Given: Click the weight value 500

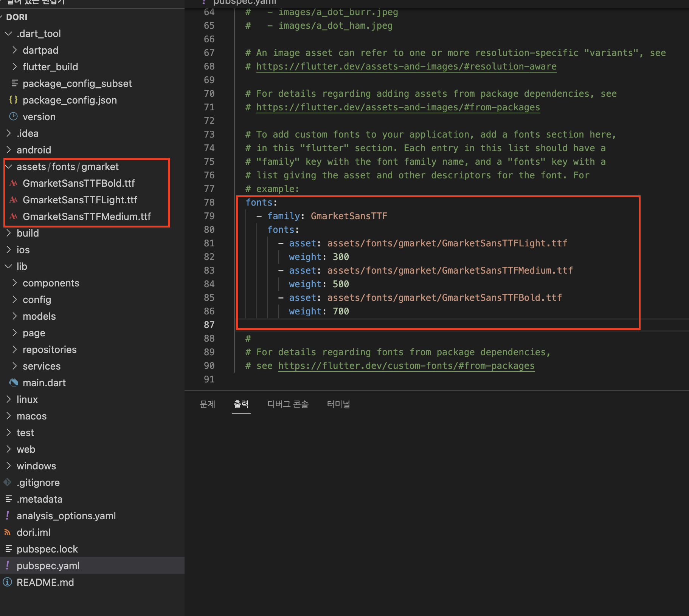Looking at the screenshot, I should coord(341,284).
